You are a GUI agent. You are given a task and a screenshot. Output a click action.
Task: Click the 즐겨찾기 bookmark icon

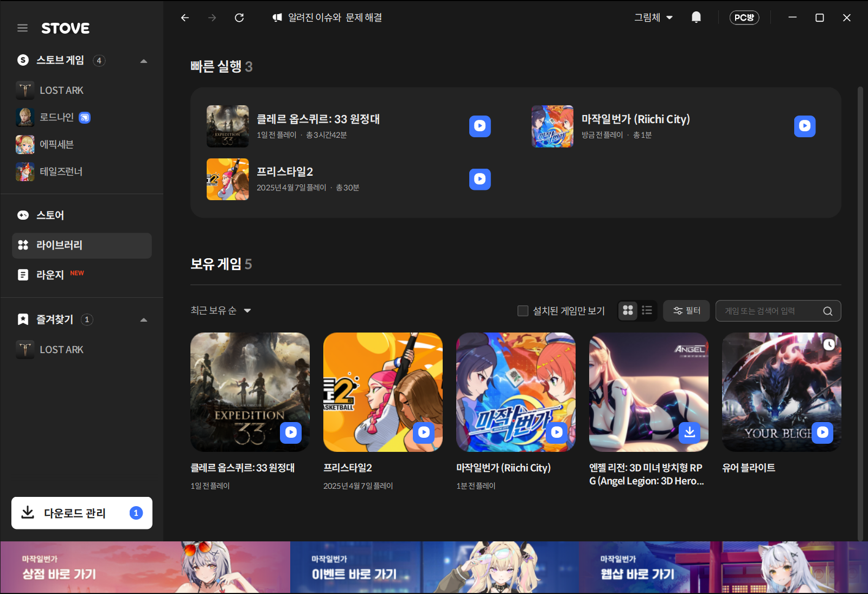pos(23,320)
